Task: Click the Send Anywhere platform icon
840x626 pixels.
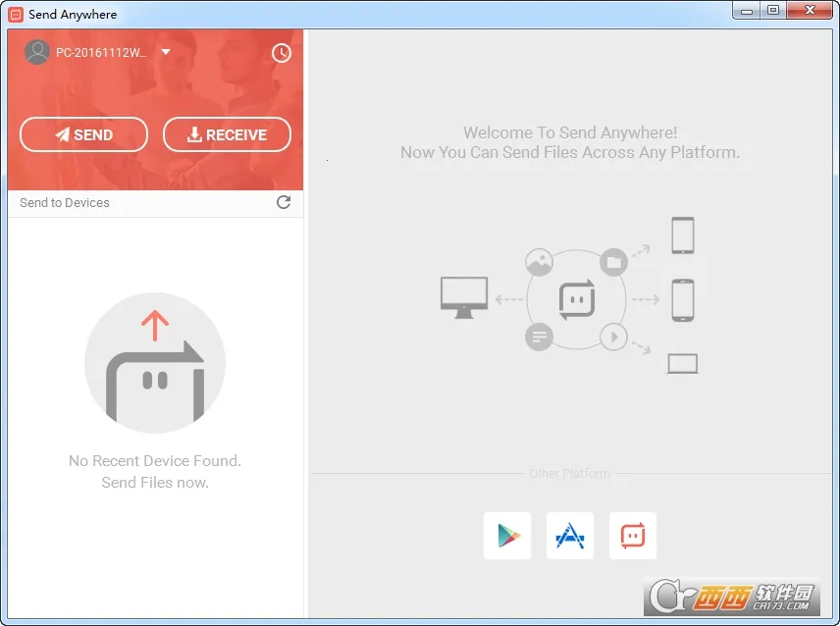Action: tap(633, 535)
